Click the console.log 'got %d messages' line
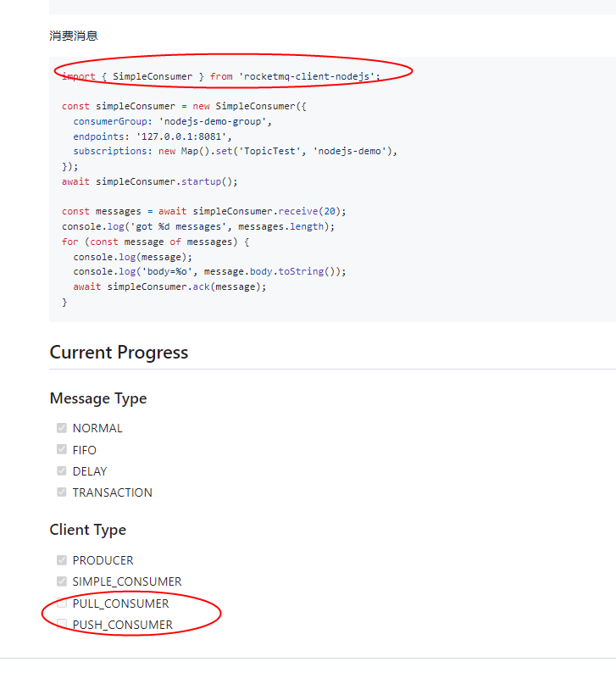 (198, 226)
